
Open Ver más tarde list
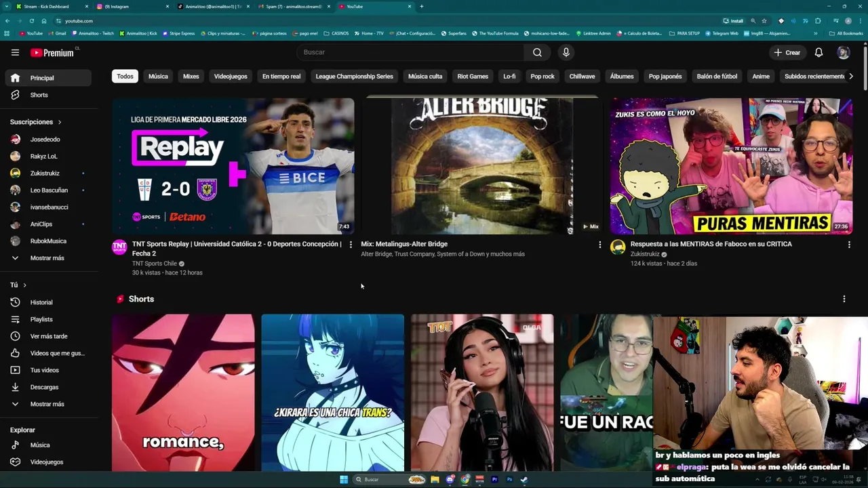48,336
